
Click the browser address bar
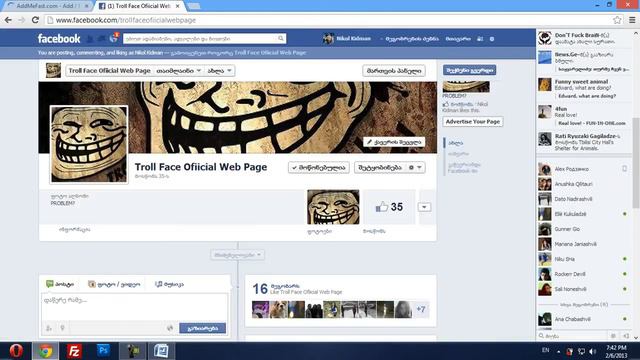point(327,20)
